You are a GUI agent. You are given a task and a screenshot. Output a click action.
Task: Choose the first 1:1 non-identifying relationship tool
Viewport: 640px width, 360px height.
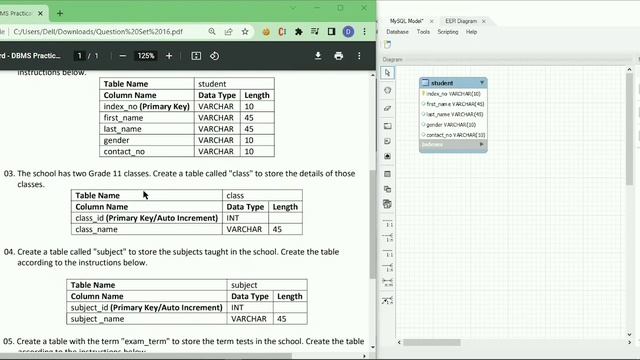[387, 223]
